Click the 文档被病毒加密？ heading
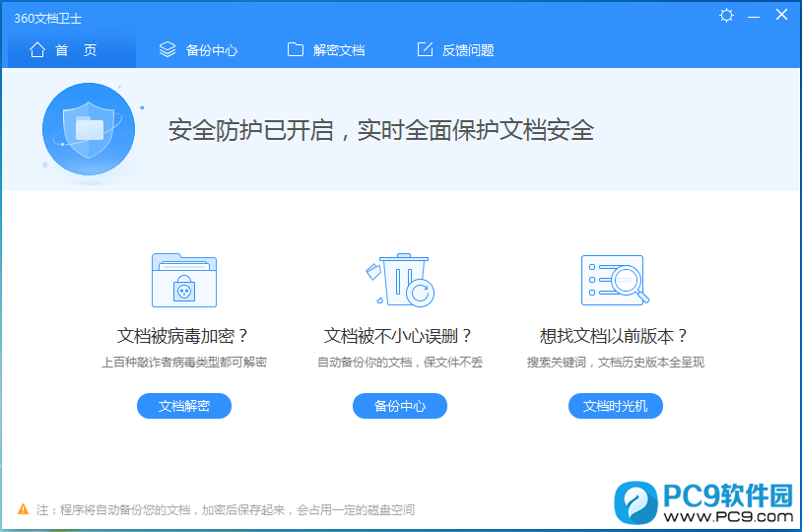 click(x=184, y=336)
